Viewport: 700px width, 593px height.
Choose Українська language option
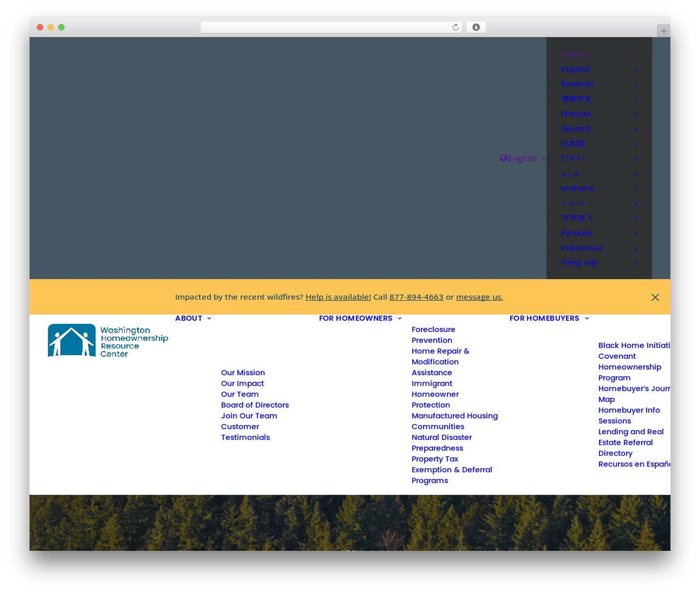pyautogui.click(x=582, y=248)
